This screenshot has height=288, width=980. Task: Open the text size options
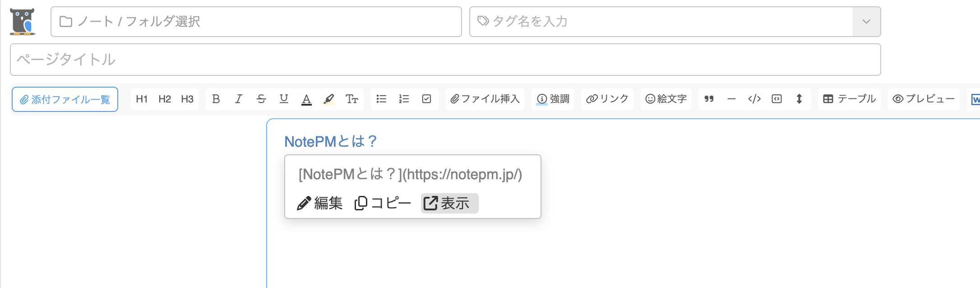pos(351,99)
